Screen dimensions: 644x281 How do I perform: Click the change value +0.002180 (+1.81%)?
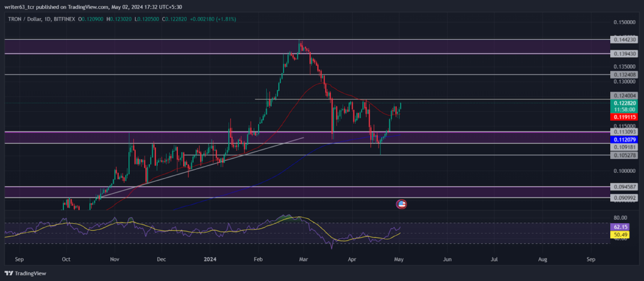[x=214, y=19]
